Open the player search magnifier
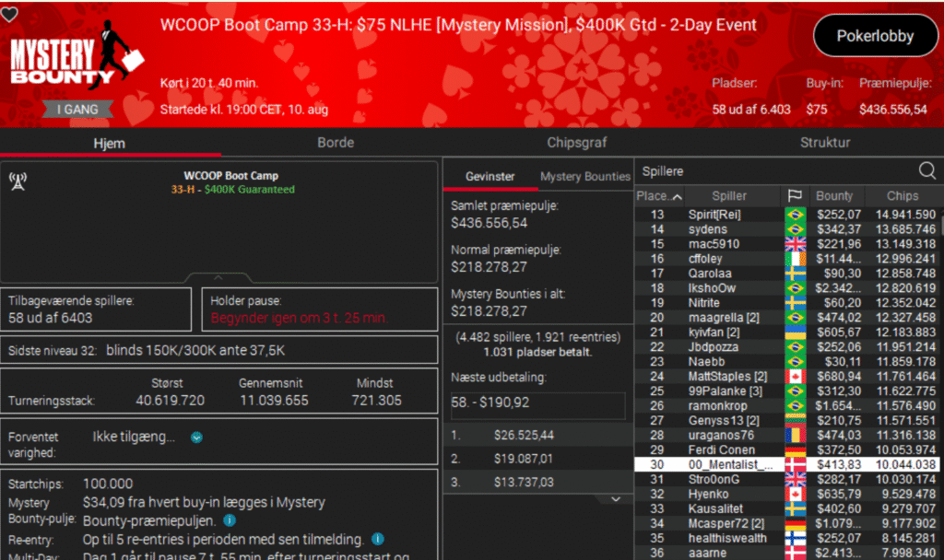Screen dimensions: 944x560 927,170
